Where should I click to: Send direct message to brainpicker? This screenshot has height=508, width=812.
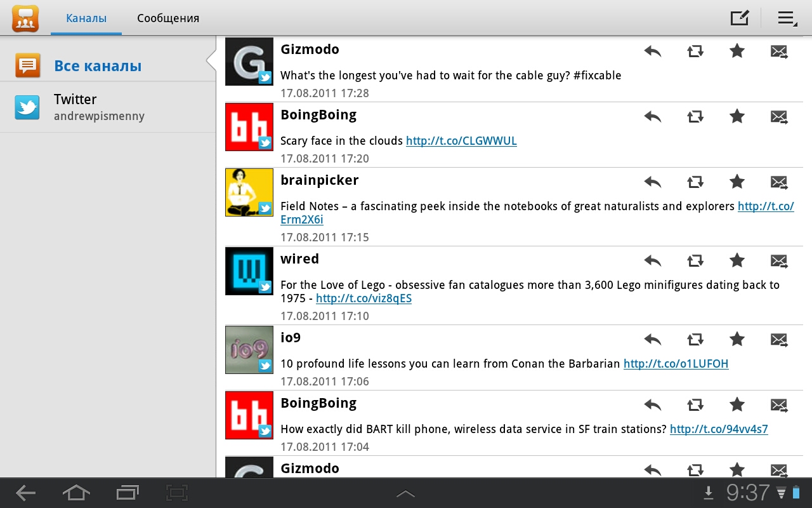coord(779,182)
